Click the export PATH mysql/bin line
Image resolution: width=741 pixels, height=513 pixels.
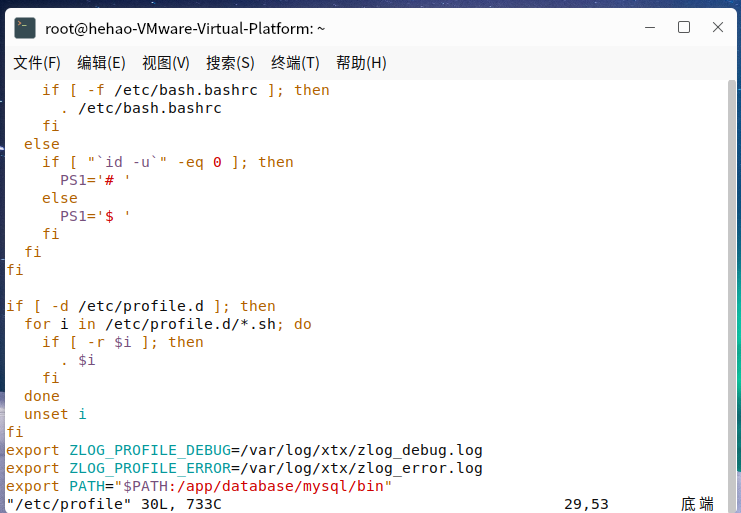tap(199, 486)
